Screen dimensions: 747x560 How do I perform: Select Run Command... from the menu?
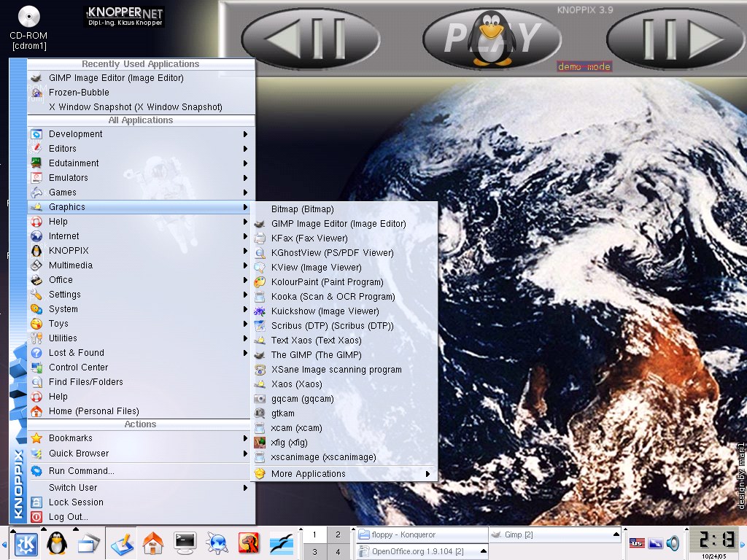81,471
